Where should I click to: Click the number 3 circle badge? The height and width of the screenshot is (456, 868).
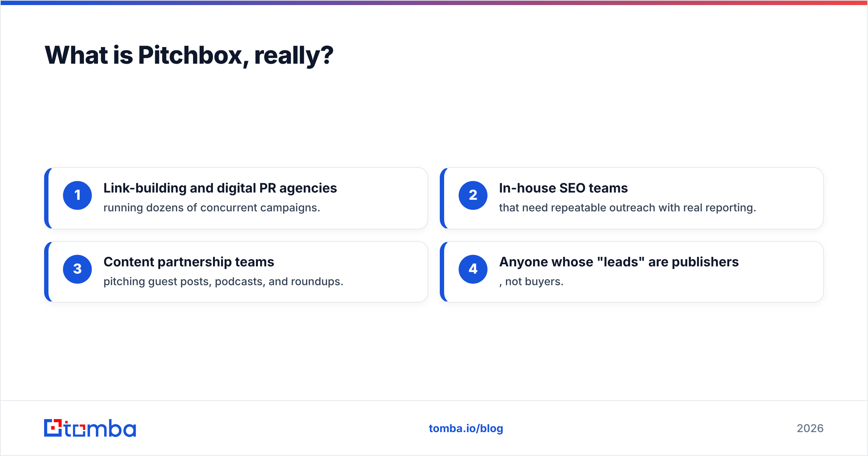[x=77, y=269]
